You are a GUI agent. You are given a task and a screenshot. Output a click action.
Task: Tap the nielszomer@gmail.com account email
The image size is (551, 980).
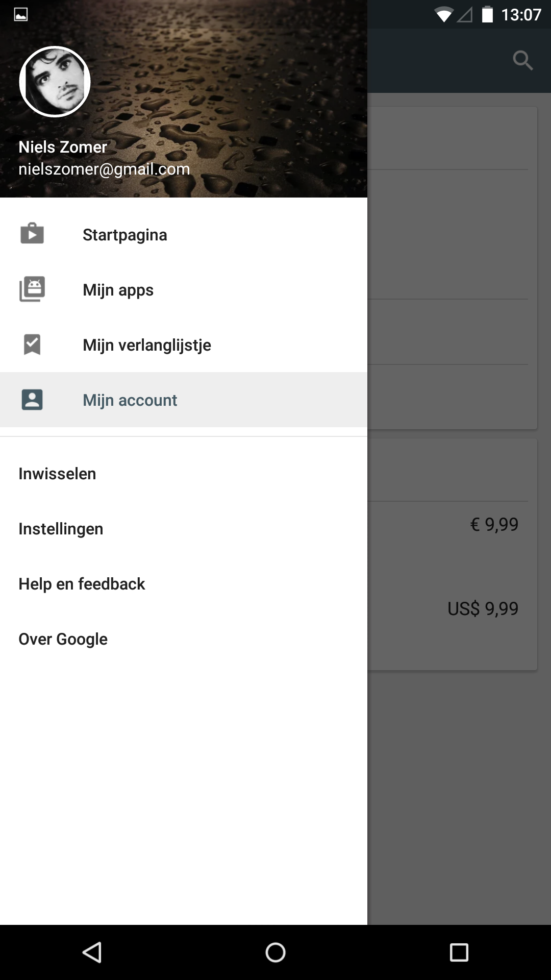coord(104,169)
